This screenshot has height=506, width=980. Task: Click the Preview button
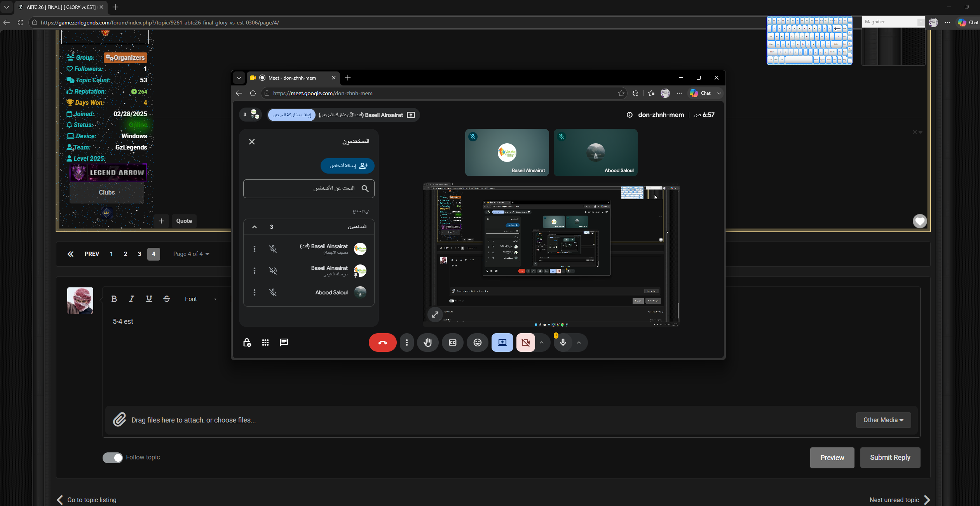(x=832, y=458)
